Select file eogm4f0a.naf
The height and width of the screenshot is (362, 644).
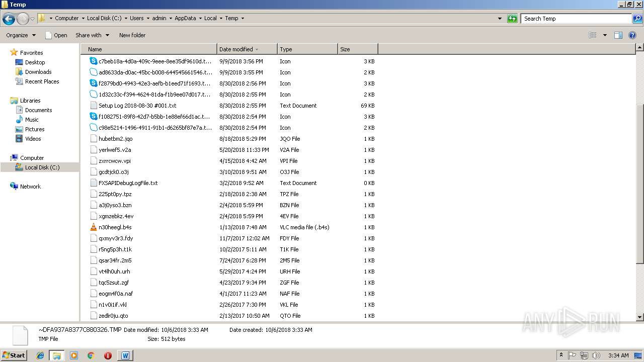[x=116, y=294]
